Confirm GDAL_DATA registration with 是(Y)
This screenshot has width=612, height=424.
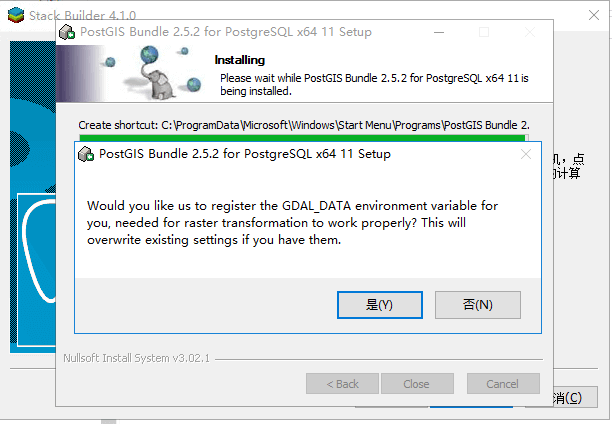pyautogui.click(x=380, y=304)
